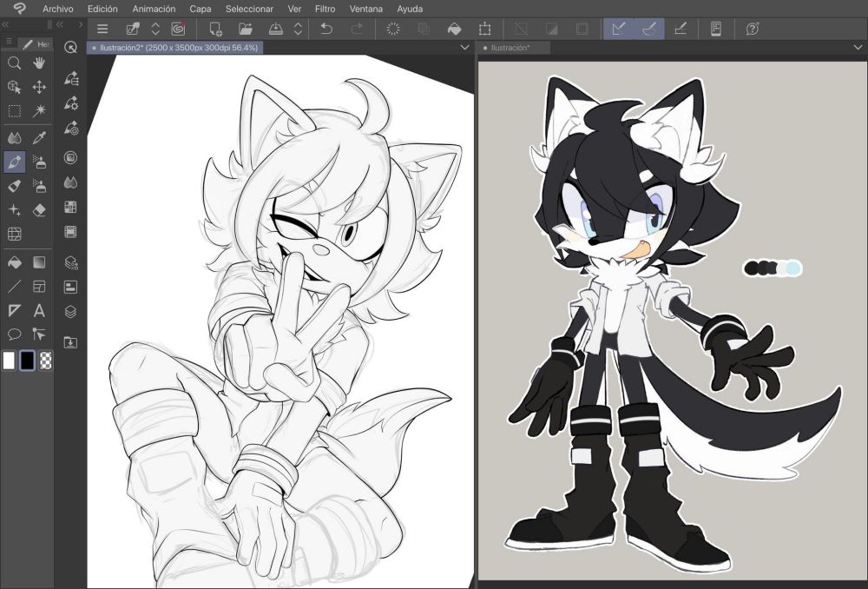Screen dimensions: 868x589
Task: Click the Save icon in command bar
Action: pos(276,29)
